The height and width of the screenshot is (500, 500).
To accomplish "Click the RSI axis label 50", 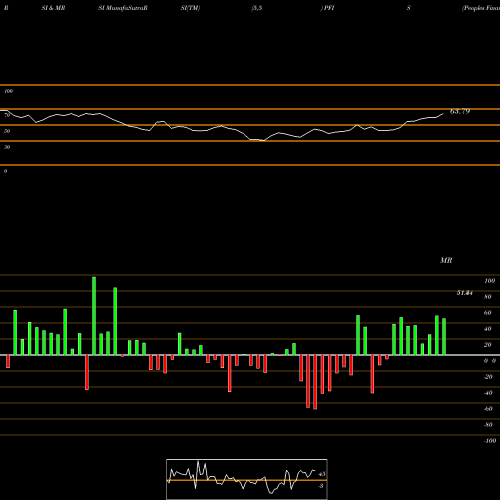I will point(7,131).
